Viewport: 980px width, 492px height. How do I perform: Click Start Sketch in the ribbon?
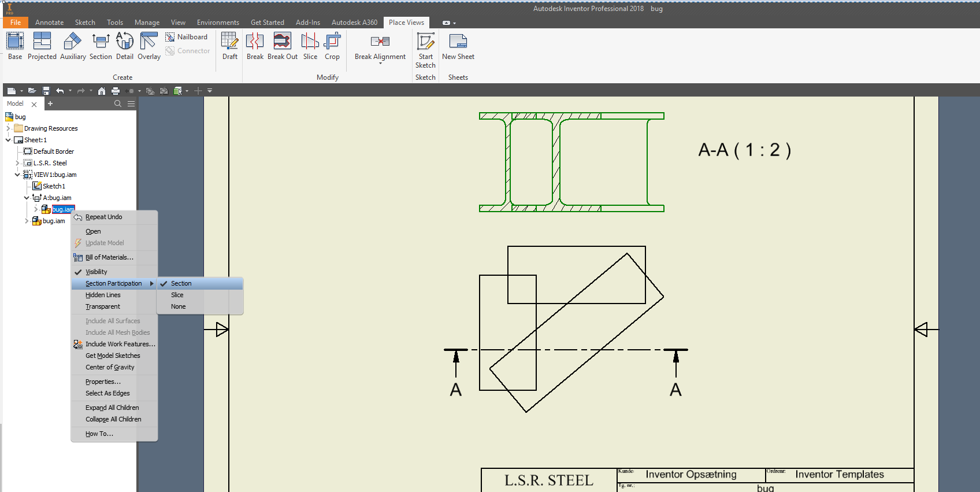point(426,50)
